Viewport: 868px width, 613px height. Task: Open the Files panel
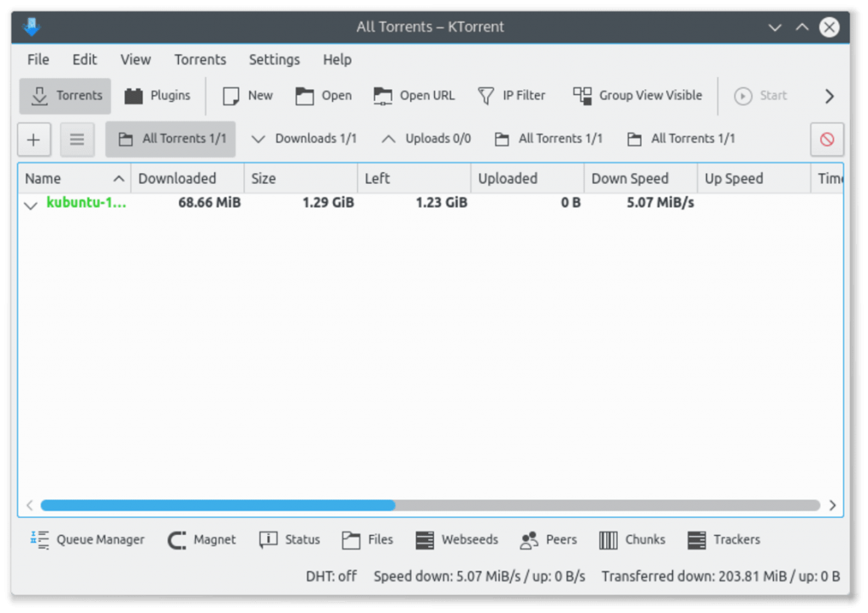[368, 540]
